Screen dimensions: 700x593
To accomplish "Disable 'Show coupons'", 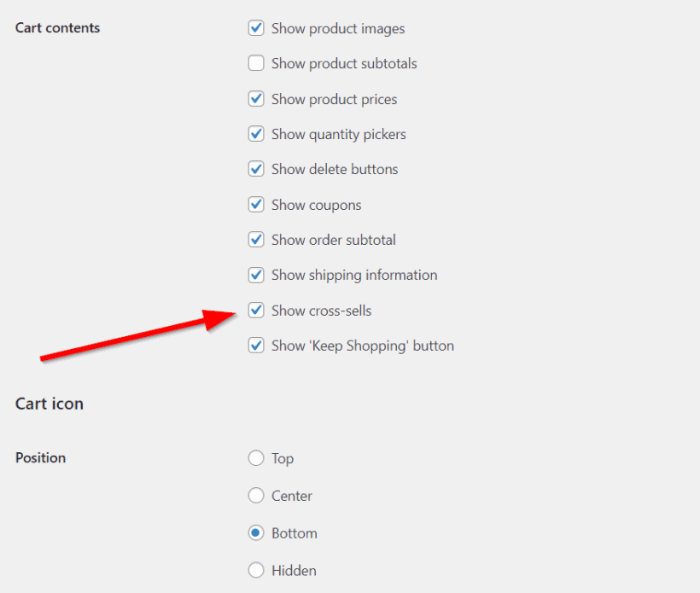I will click(x=256, y=204).
